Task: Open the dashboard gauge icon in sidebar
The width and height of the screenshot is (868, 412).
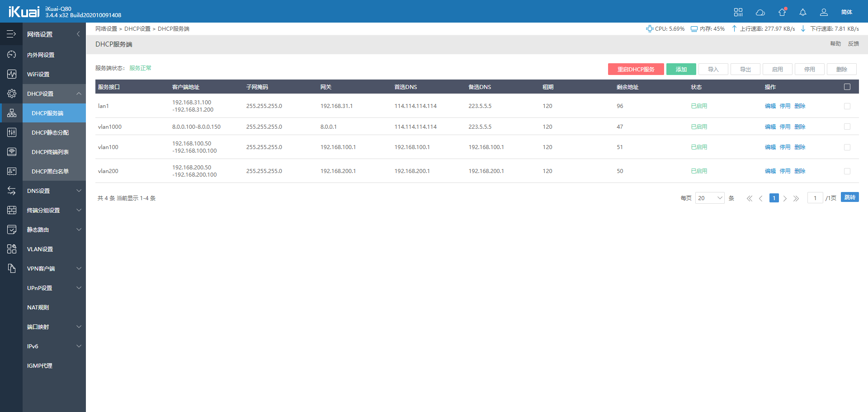Action: click(x=11, y=55)
